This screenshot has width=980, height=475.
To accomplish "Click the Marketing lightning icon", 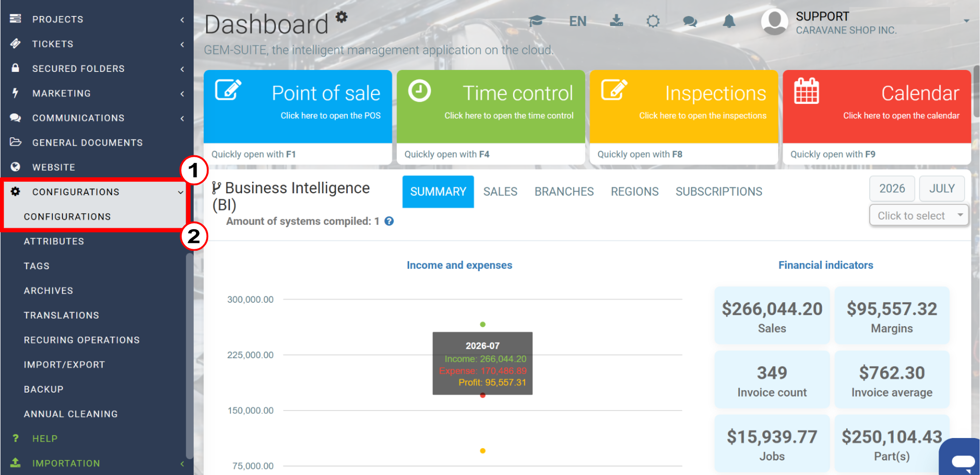I will 15,93.
